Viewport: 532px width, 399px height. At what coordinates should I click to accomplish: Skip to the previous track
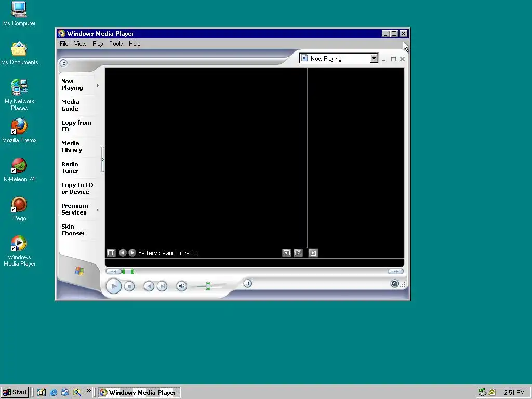click(x=149, y=286)
